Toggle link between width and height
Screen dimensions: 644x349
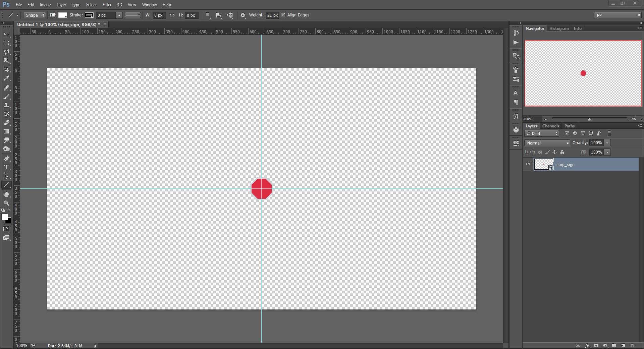point(172,15)
